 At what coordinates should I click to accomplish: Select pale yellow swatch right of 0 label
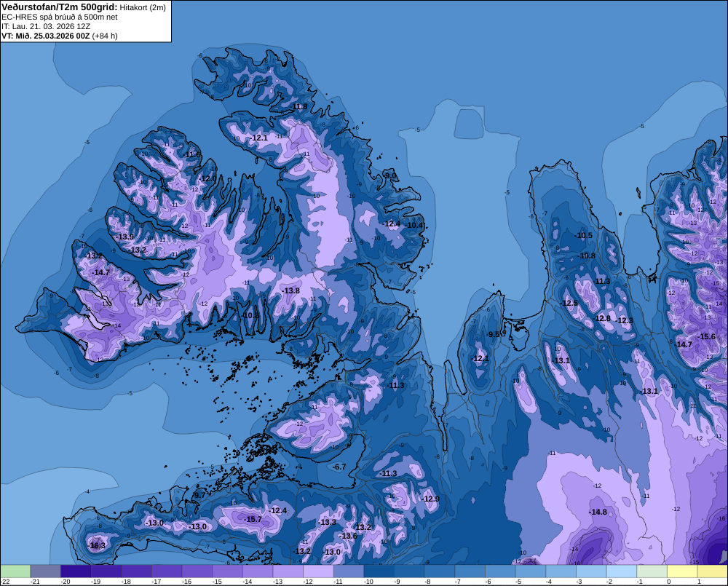tap(682, 571)
